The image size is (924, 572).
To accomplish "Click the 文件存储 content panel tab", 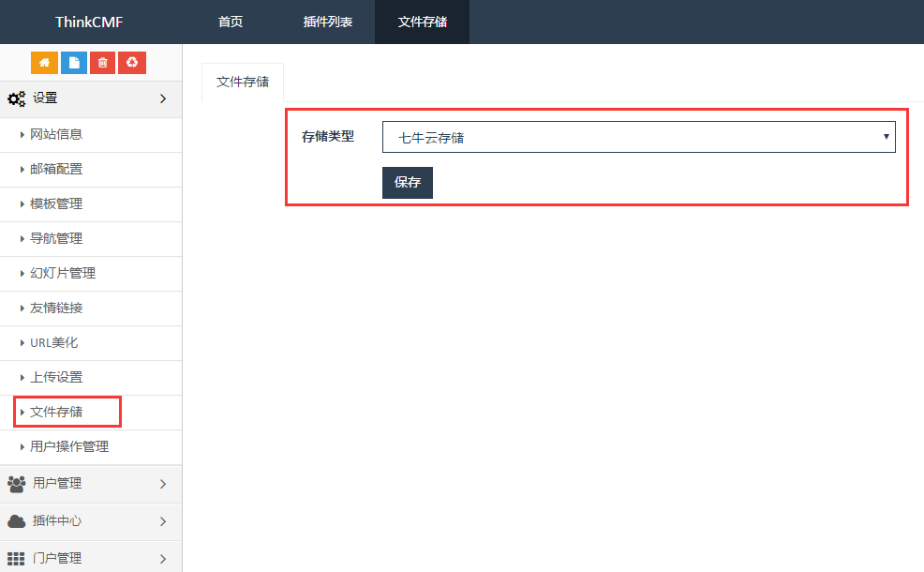I will tap(243, 82).
